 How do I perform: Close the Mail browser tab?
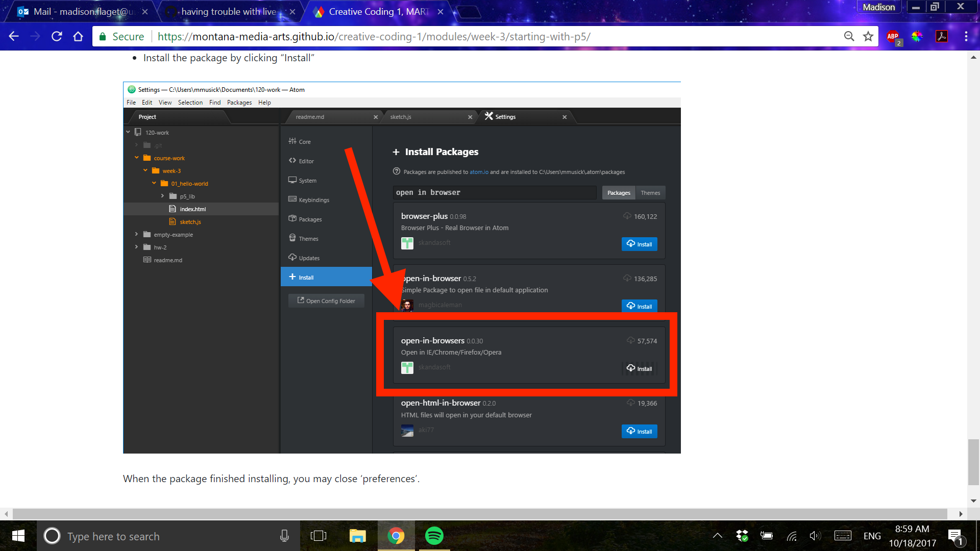(145, 12)
